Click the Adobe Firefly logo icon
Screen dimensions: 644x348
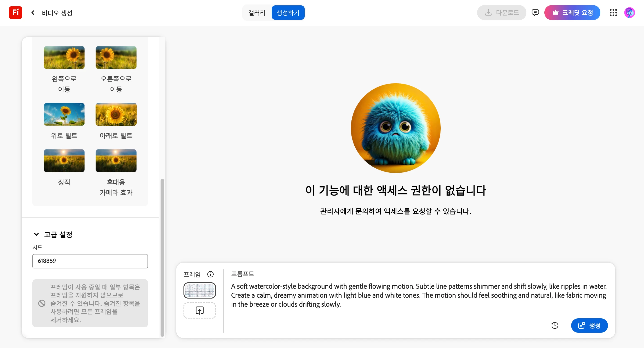(15, 13)
